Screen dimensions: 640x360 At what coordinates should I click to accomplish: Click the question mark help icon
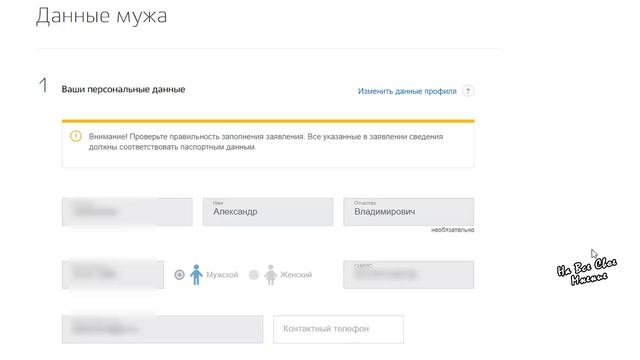[x=468, y=91]
